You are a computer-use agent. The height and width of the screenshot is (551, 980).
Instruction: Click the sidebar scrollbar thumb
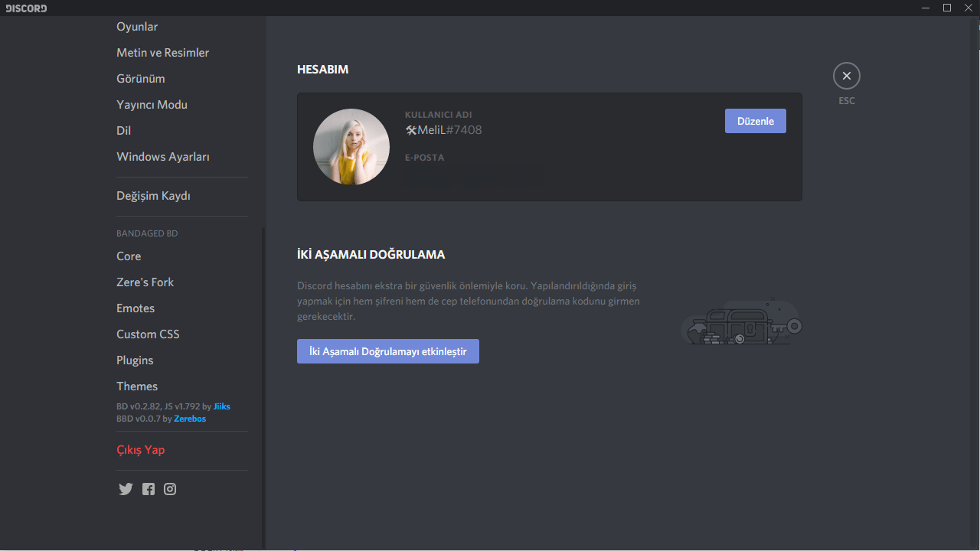[x=264, y=386]
